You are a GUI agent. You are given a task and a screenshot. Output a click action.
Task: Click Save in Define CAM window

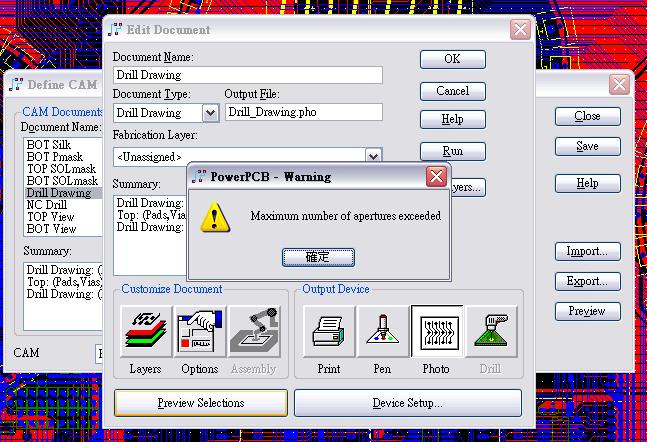click(588, 146)
